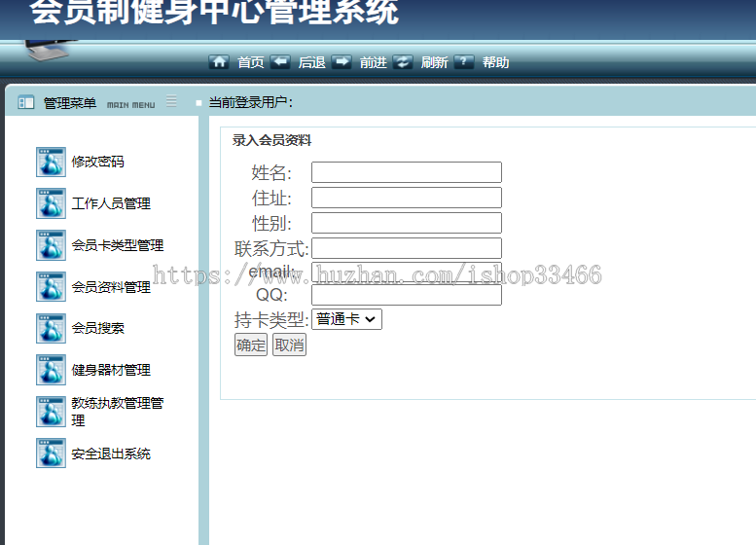
Task: Focus the email input field
Action: (x=407, y=272)
